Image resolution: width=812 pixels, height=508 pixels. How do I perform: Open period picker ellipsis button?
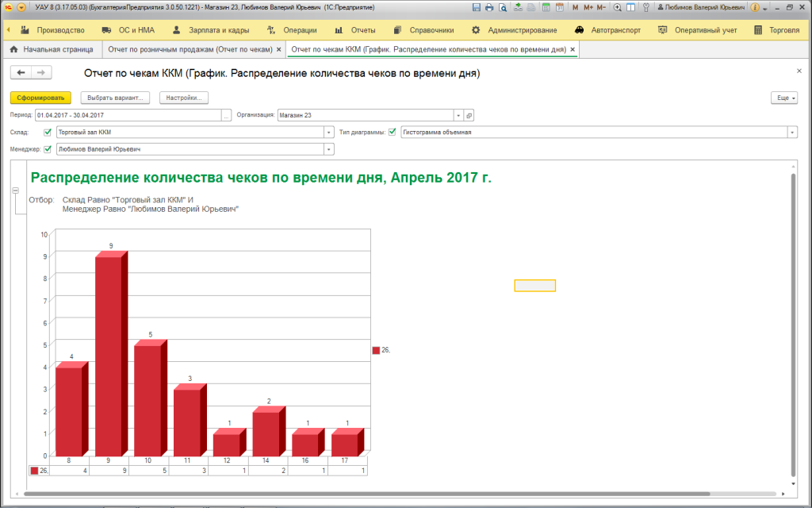[x=226, y=115]
